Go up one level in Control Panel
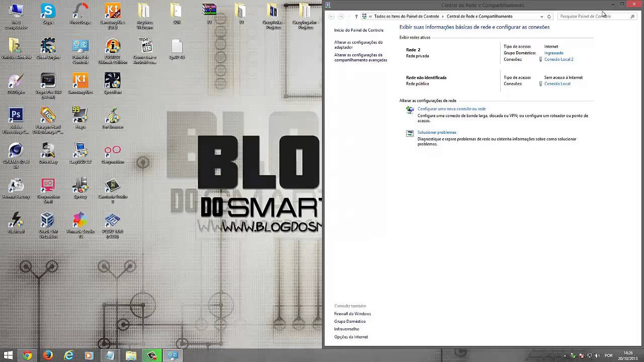The height and width of the screenshot is (362, 644). (356, 17)
